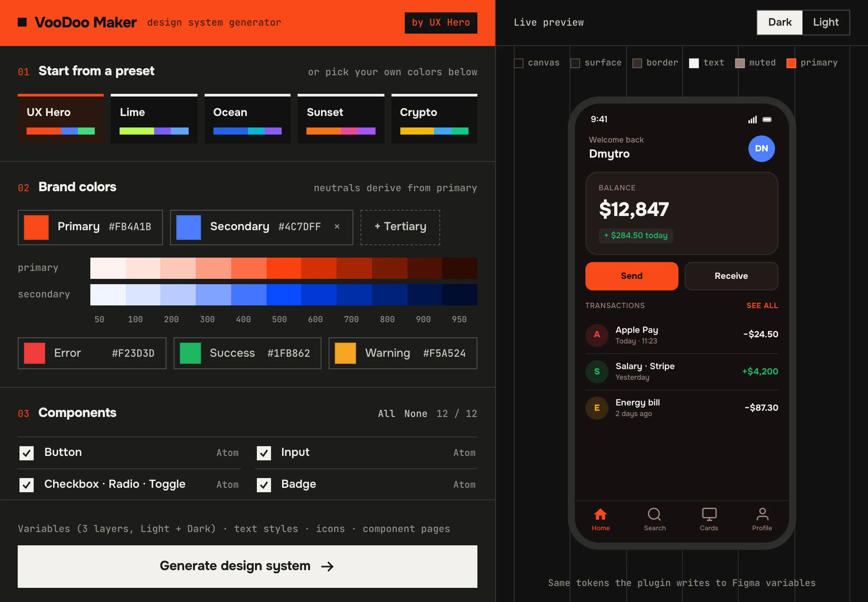Uncheck the Button component checkbox
The height and width of the screenshot is (602, 868).
tap(27, 453)
